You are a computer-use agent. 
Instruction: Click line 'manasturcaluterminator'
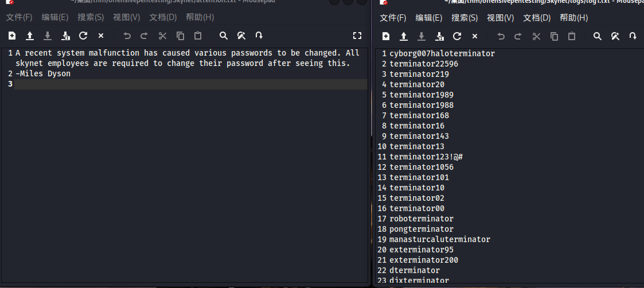click(440, 239)
